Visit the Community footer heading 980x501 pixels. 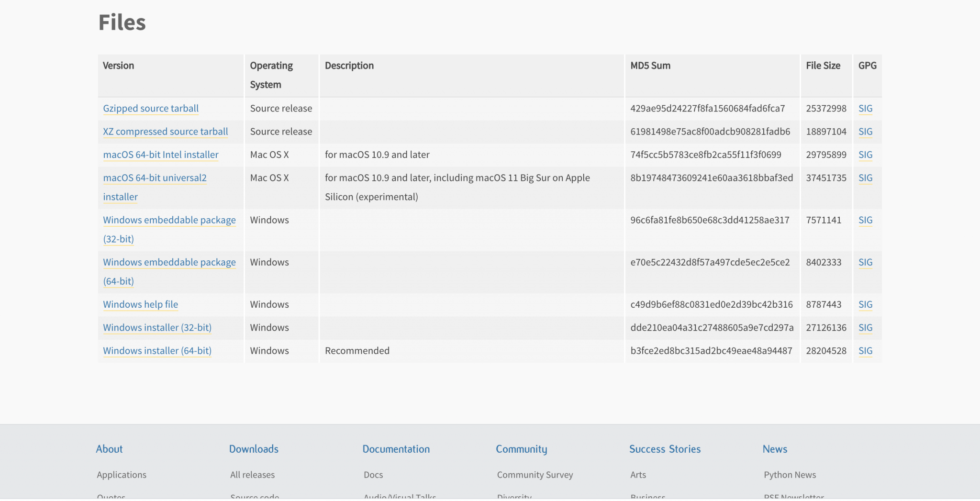[521, 449]
